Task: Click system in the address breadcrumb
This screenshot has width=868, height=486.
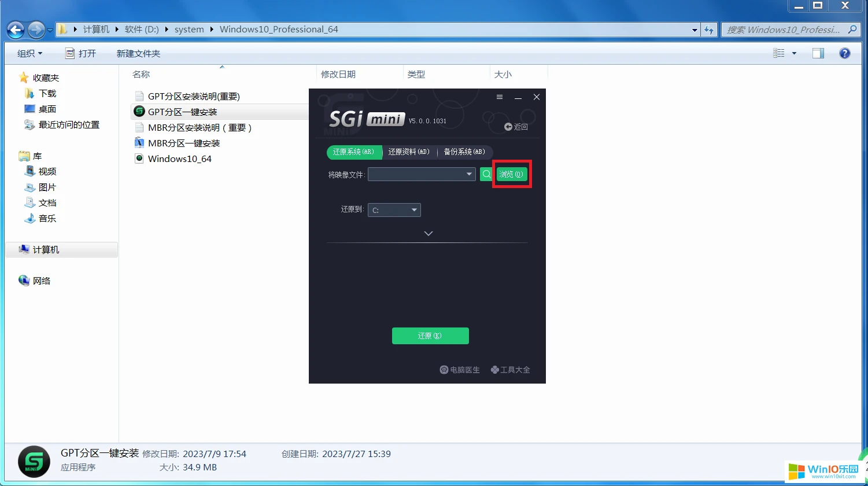Action: coord(189,30)
